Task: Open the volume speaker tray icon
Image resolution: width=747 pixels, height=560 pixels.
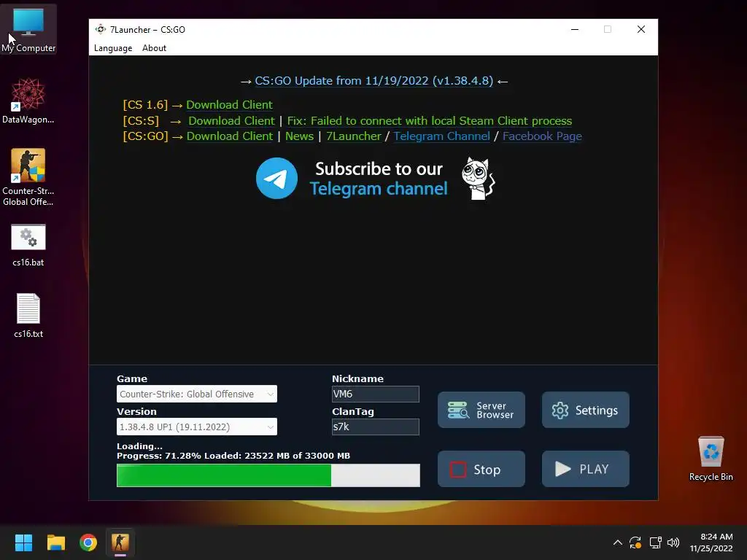Action: [673, 542]
